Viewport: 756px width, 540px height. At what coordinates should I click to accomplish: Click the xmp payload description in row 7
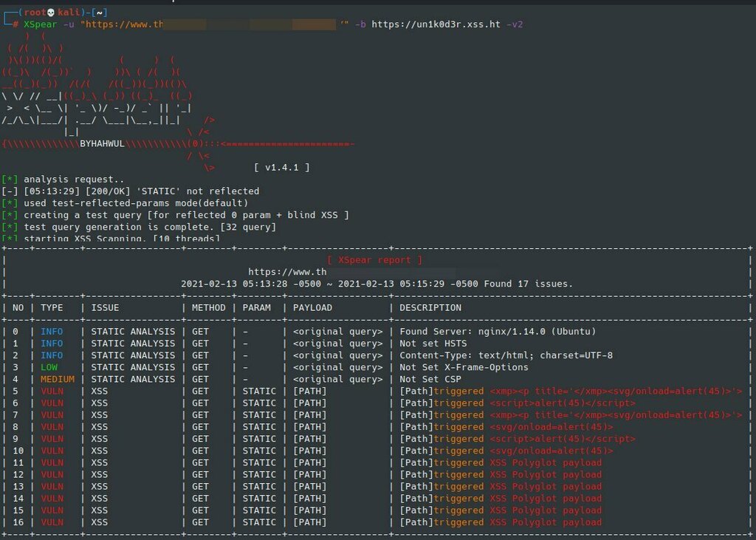pos(616,415)
